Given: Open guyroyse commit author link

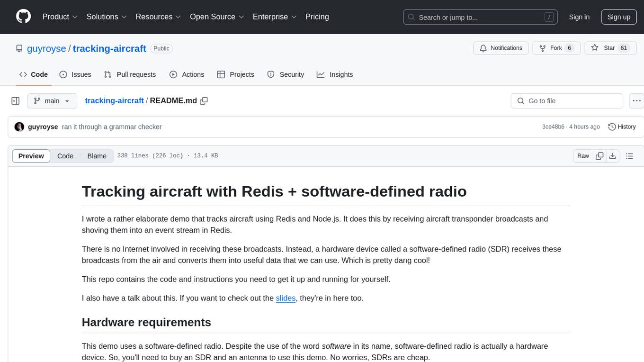Looking at the screenshot, I should coord(43,127).
